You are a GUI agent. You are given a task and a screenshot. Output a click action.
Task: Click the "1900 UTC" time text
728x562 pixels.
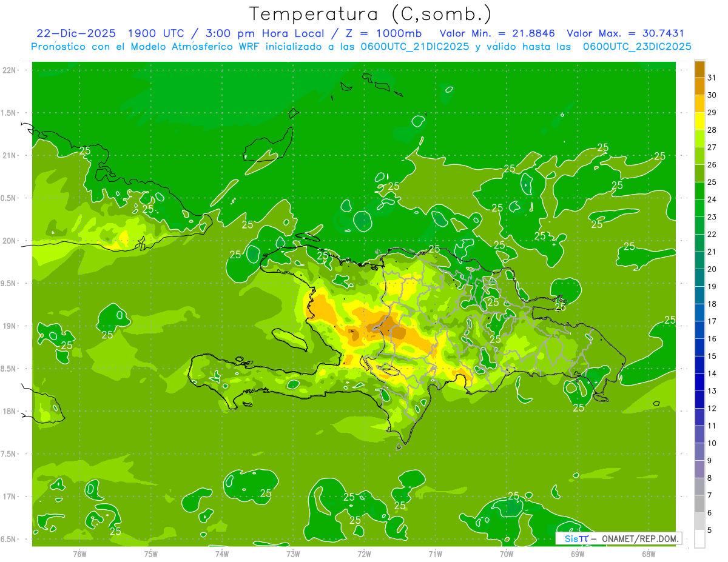(157, 33)
